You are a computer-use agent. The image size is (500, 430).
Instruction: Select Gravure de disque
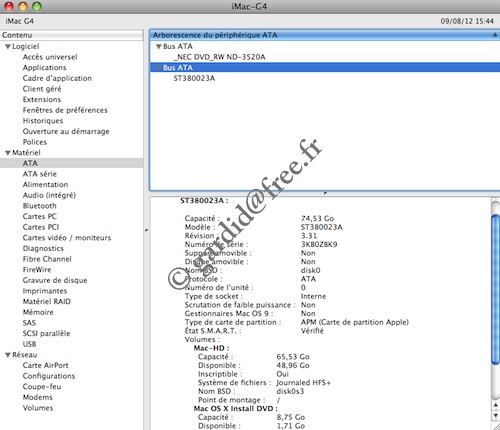pyautogui.click(x=55, y=281)
